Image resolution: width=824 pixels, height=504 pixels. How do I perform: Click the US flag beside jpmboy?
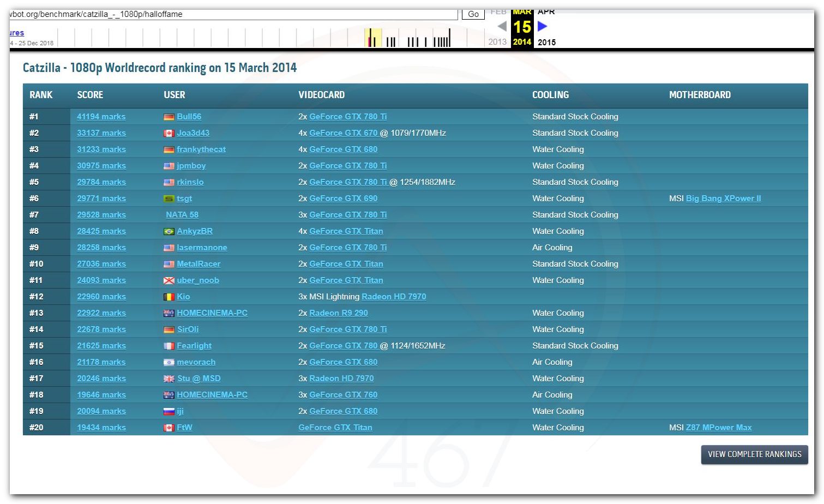[169, 166]
